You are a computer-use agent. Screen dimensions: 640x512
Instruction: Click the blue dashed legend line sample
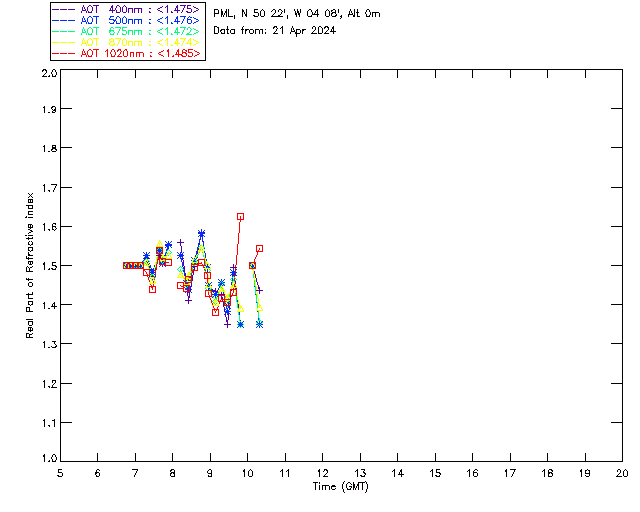64,20
